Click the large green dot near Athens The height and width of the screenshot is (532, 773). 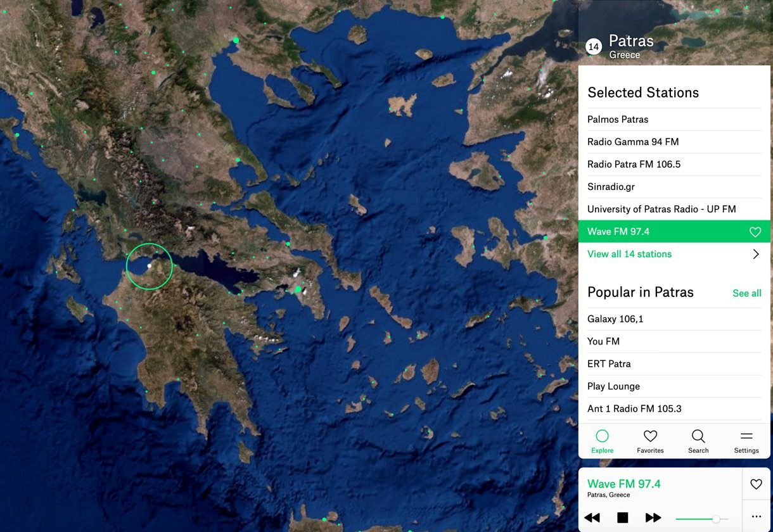coord(298,289)
